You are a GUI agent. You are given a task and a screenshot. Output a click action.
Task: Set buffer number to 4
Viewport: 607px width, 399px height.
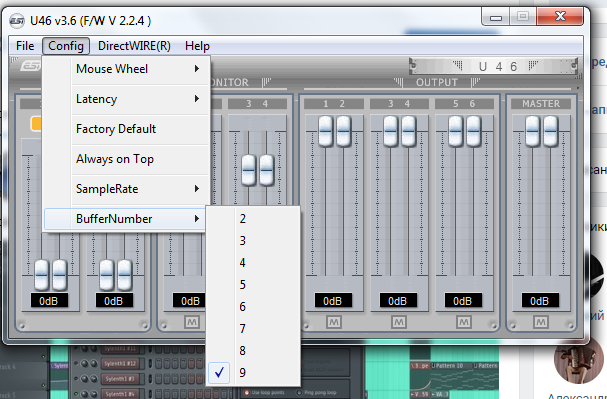tap(253, 263)
